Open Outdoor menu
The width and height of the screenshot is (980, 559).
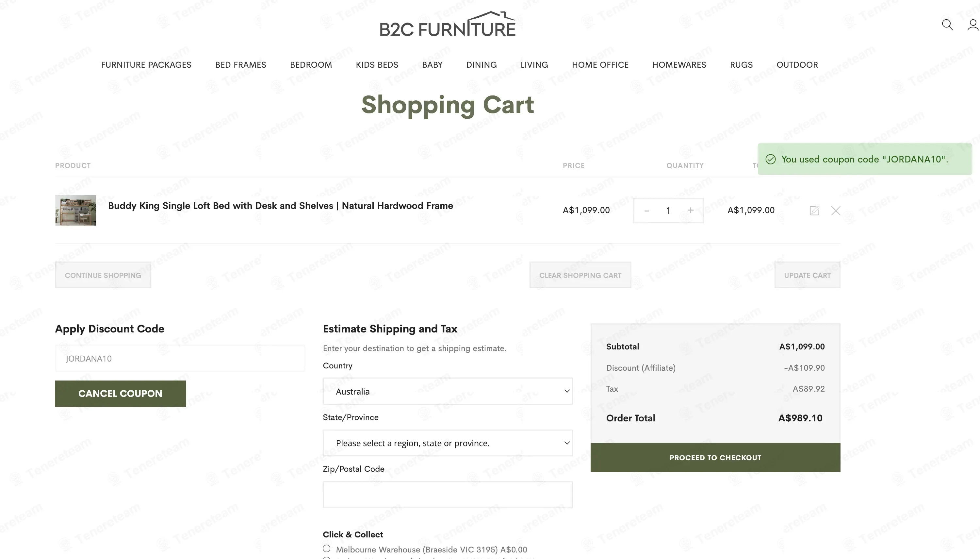(x=797, y=65)
